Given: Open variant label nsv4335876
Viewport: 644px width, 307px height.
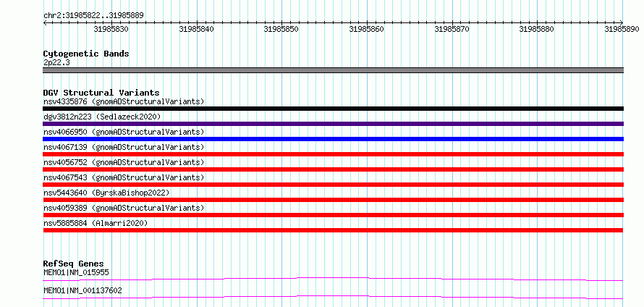Looking at the screenshot, I should (124, 101).
